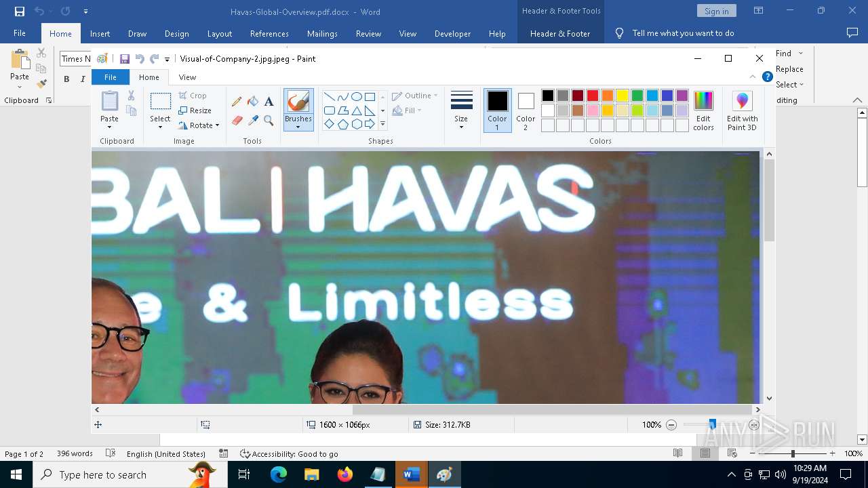Open the Word References tab
Viewport: 868px width, 488px height.
tap(269, 33)
